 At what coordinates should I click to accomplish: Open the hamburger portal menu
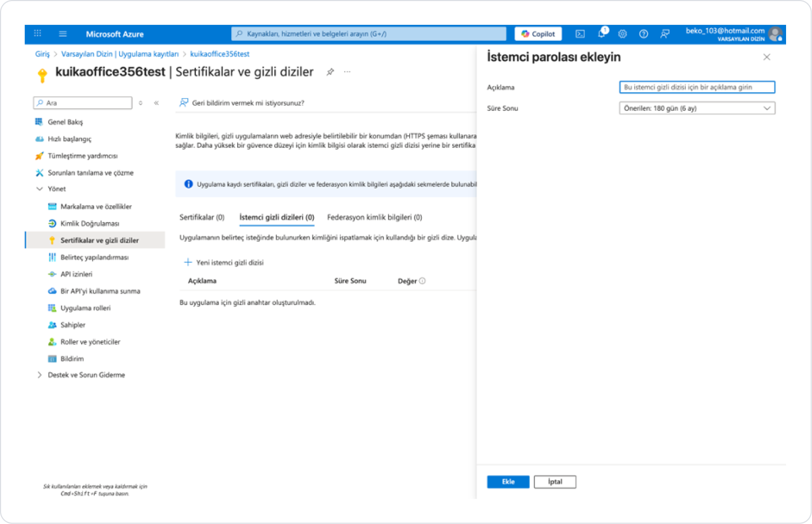click(63, 34)
